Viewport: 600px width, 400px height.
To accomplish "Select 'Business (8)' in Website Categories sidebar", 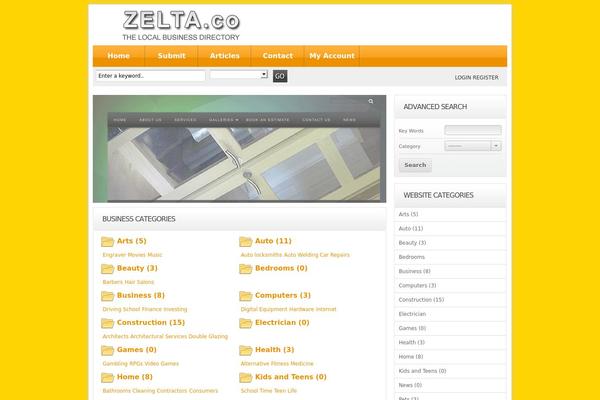I will click(x=414, y=271).
